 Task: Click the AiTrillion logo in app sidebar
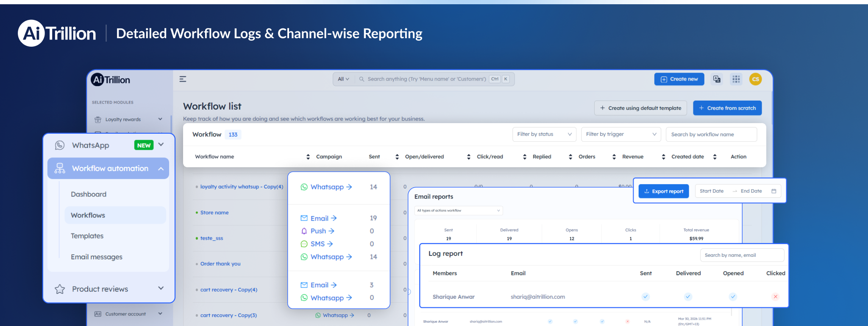(x=111, y=80)
